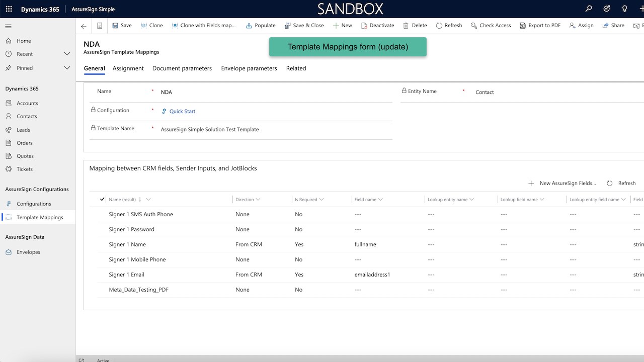Click Save & Close
Image resolution: width=644 pixels, height=362 pixels.
point(304,26)
